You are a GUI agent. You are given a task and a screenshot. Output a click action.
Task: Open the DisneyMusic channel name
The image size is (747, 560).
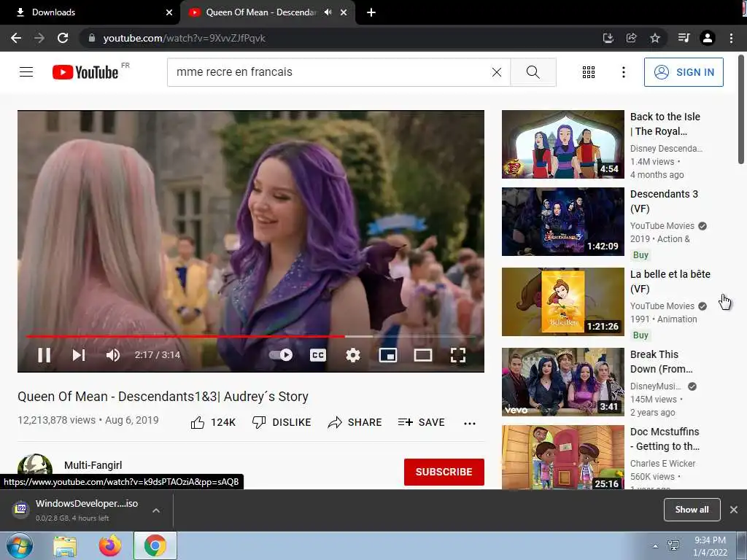pyautogui.click(x=656, y=386)
